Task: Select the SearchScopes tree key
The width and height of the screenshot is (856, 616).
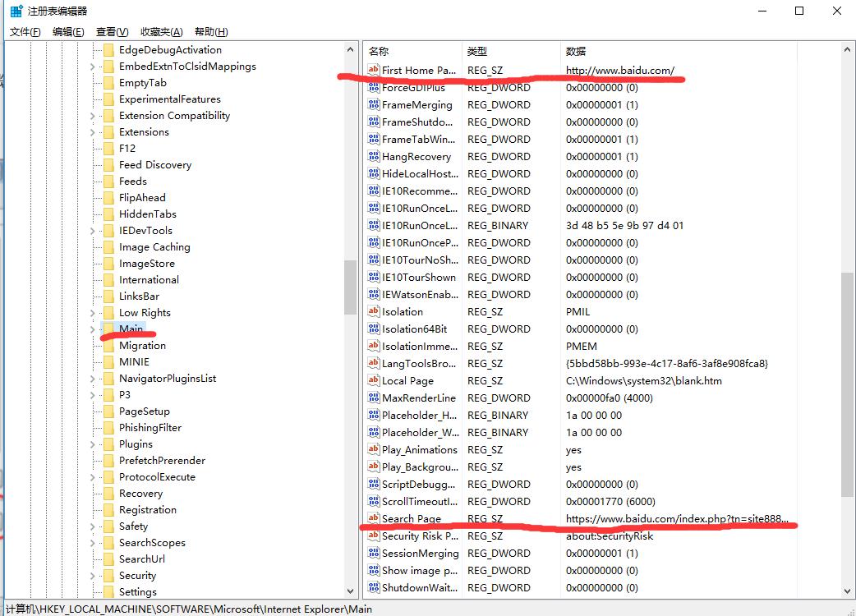Action: [152, 543]
